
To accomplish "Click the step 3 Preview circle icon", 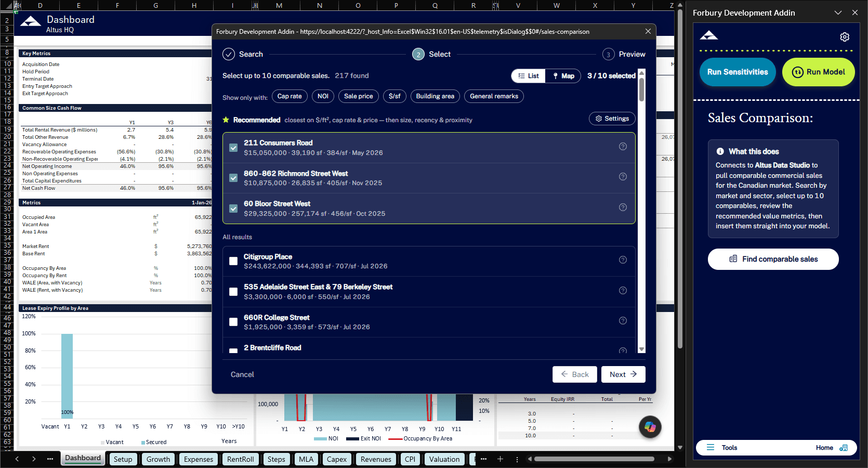I will tap(608, 54).
